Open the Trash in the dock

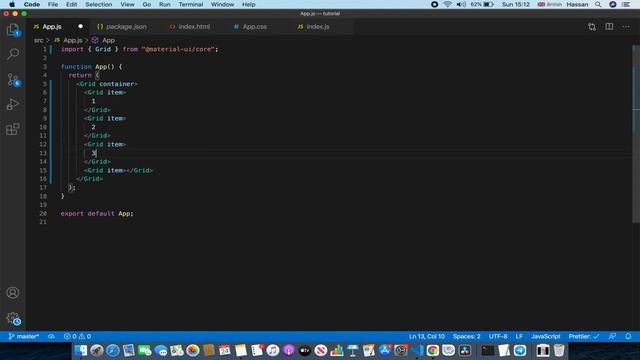(559, 351)
